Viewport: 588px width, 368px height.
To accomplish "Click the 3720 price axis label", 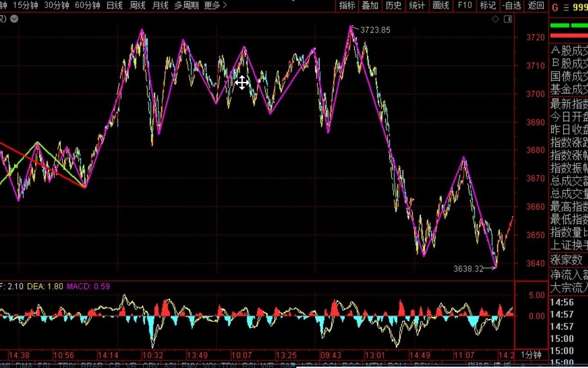I will 535,37.
